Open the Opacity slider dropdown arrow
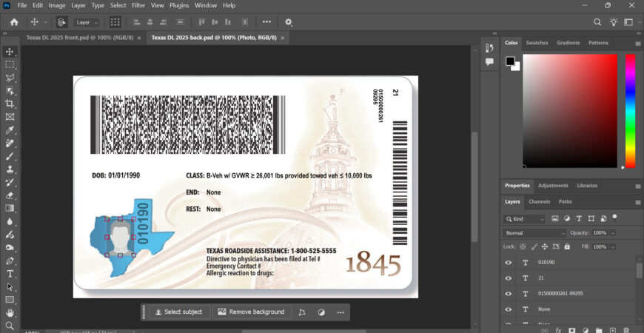 click(x=613, y=233)
